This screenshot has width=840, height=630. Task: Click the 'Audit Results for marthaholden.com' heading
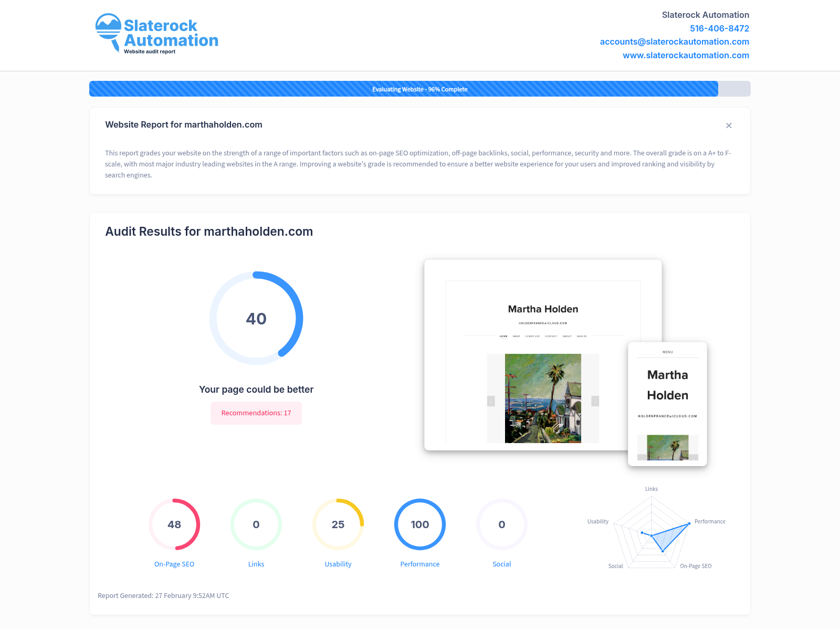209,232
